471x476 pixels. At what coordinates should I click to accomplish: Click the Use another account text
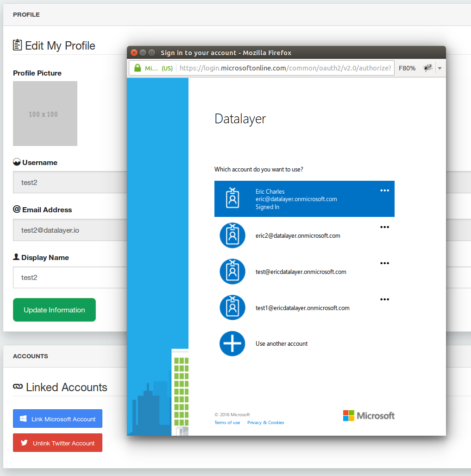282,343
